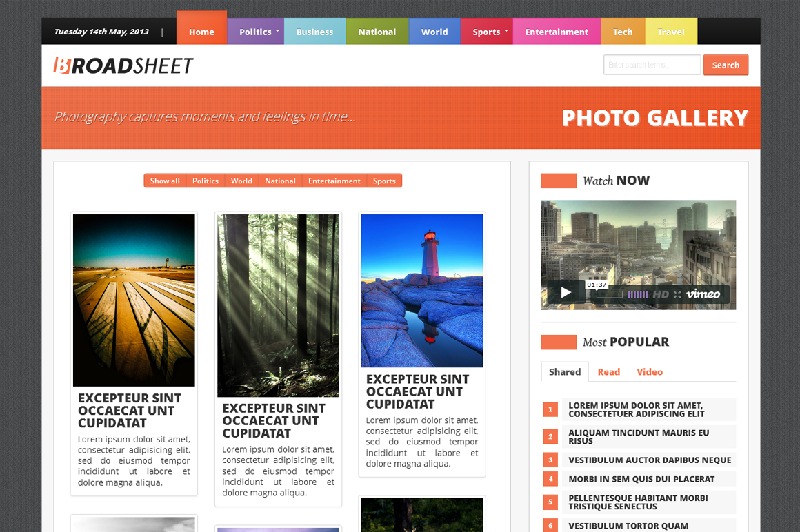Click inside the 'Enter search terms' field
The height and width of the screenshot is (532, 800).
coord(651,64)
